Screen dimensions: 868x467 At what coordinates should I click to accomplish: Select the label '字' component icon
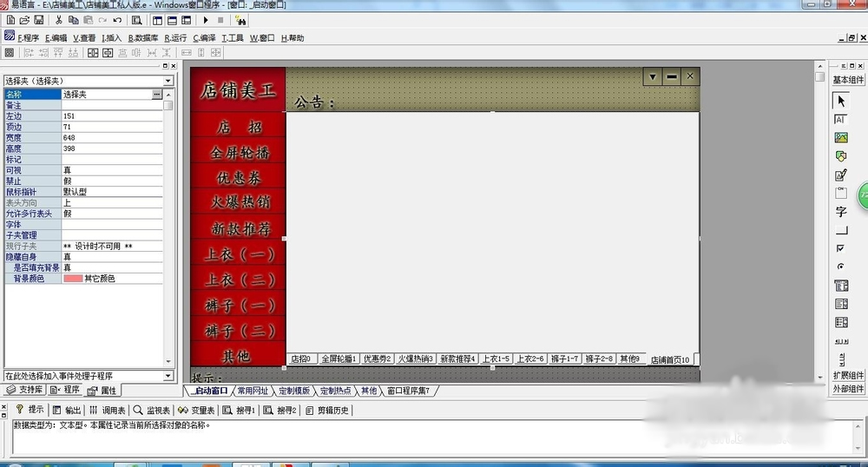(x=840, y=212)
